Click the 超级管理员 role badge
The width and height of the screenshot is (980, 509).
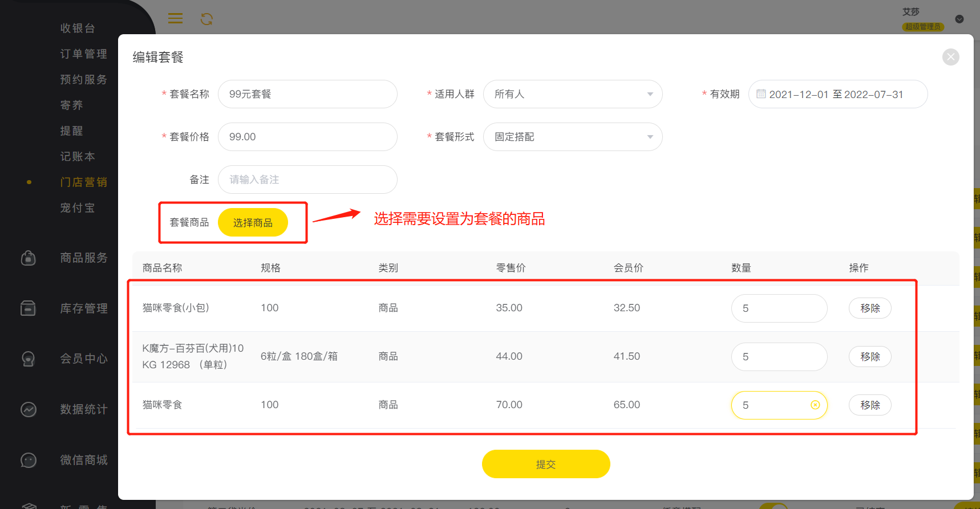pos(923,27)
